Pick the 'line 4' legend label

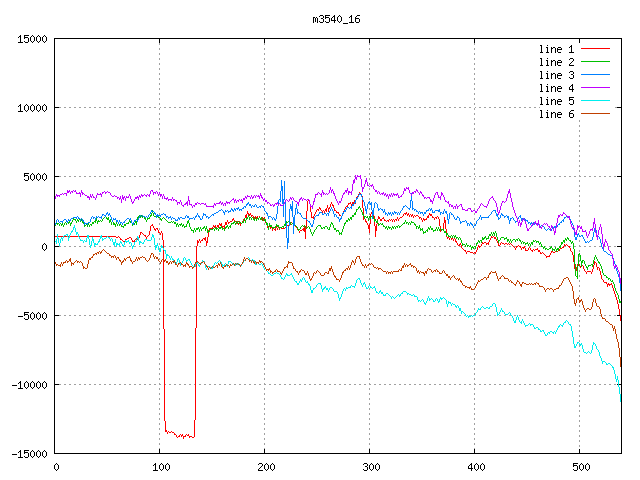coord(556,88)
